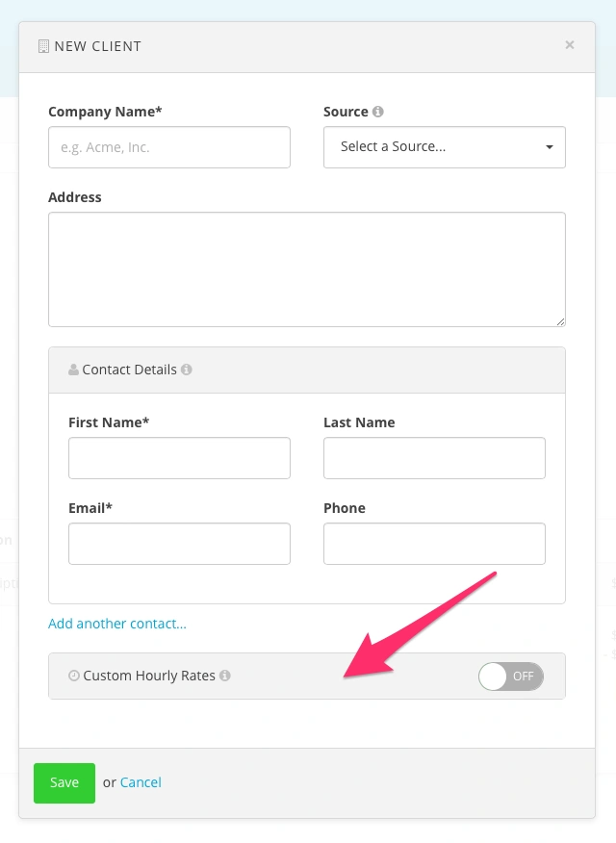Focus the Company Name field
This screenshot has height=843, width=616.
169,147
